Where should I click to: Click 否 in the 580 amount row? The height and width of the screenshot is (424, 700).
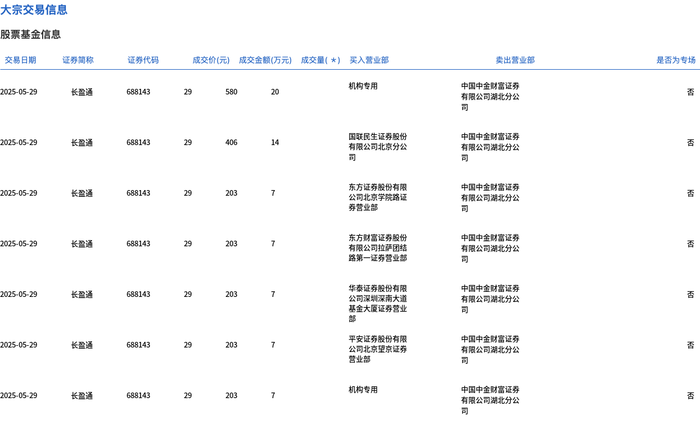pos(691,92)
